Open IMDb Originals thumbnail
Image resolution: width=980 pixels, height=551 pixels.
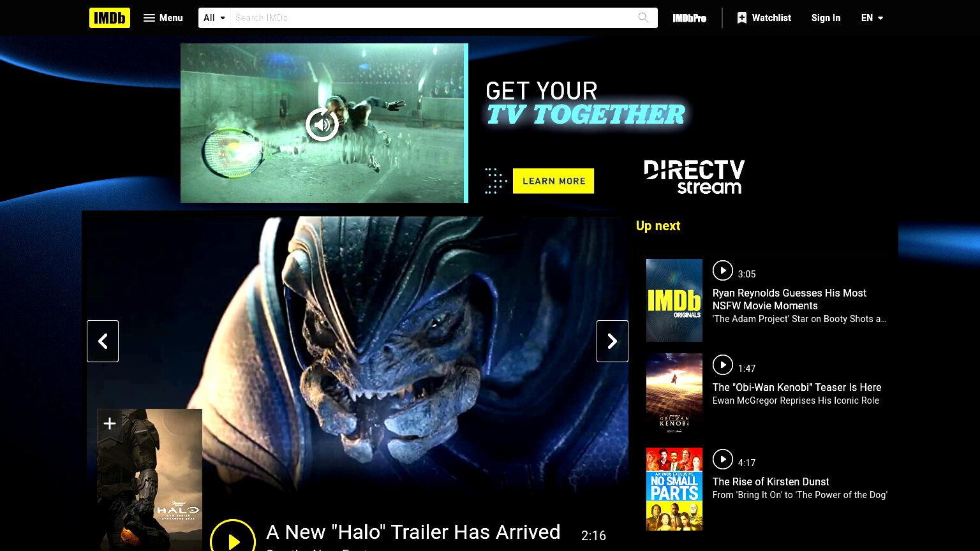coord(674,300)
